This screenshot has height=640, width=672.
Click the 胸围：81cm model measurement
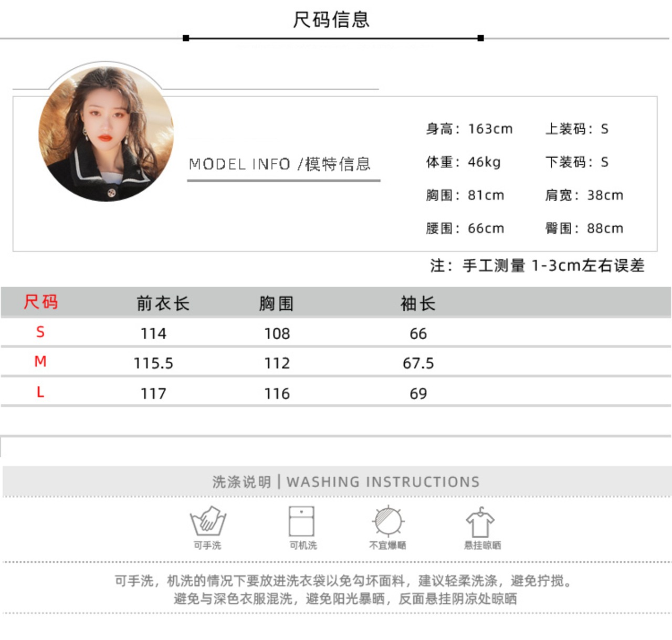coord(465,195)
